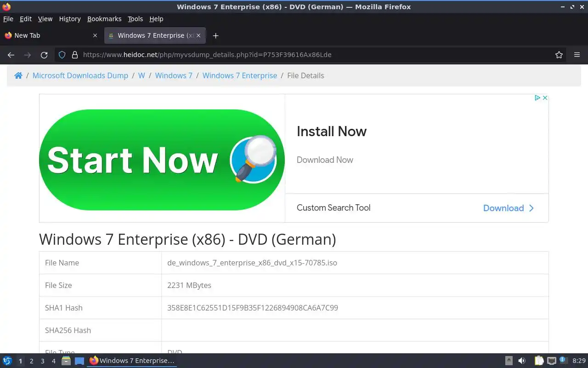Viewport: 588px width, 368px height.
Task: Click the Download chevron arrow in ad
Action: click(x=531, y=208)
